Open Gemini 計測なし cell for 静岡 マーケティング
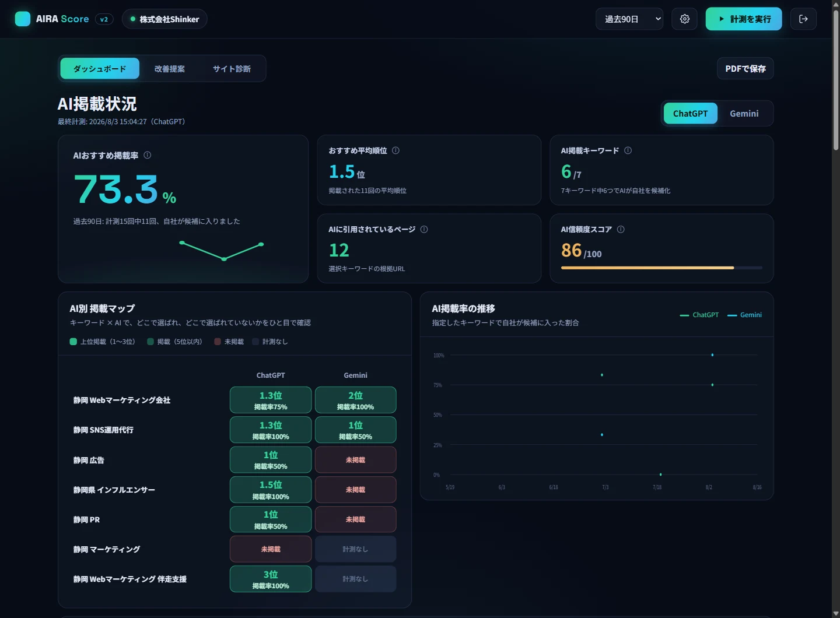The width and height of the screenshot is (840, 618). pyautogui.click(x=356, y=549)
